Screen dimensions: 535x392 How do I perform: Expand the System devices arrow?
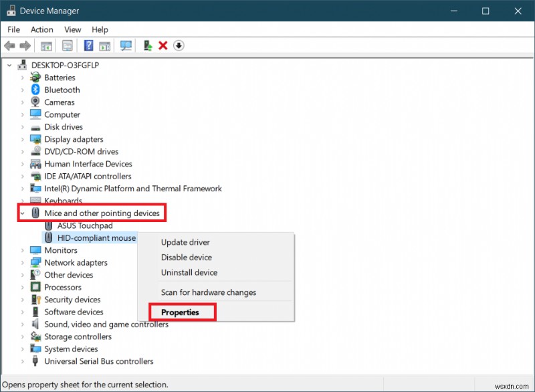coord(23,349)
